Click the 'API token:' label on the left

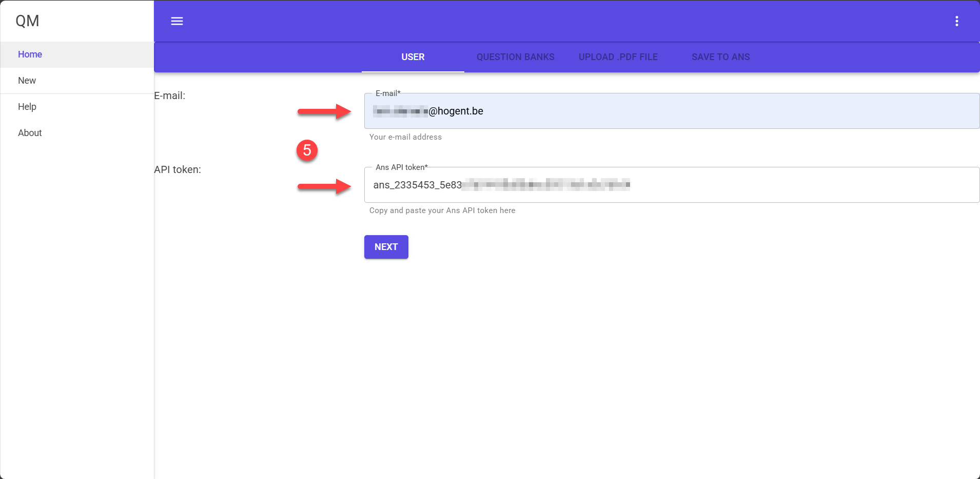(x=178, y=169)
